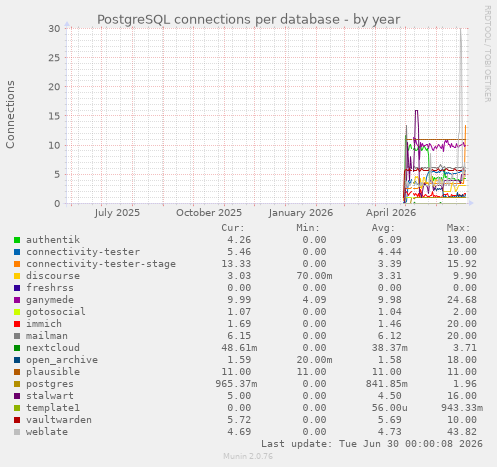Click the immich red legend swatch
Image resolution: width=497 pixels, height=467 pixels.
click(x=17, y=324)
